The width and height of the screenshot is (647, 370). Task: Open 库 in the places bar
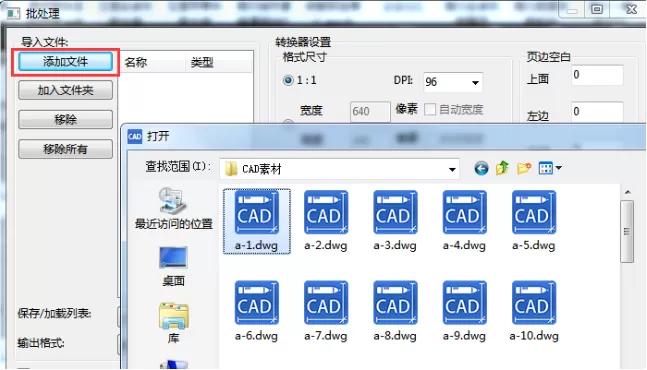pyautogui.click(x=173, y=323)
